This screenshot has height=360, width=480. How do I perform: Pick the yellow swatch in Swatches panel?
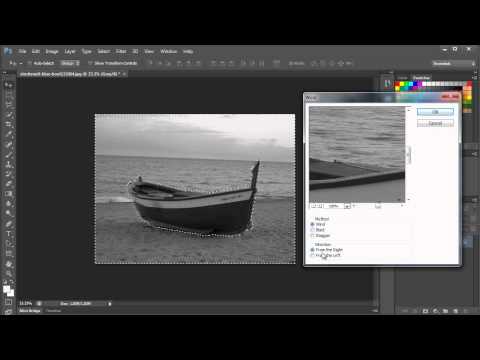[x=402, y=84]
